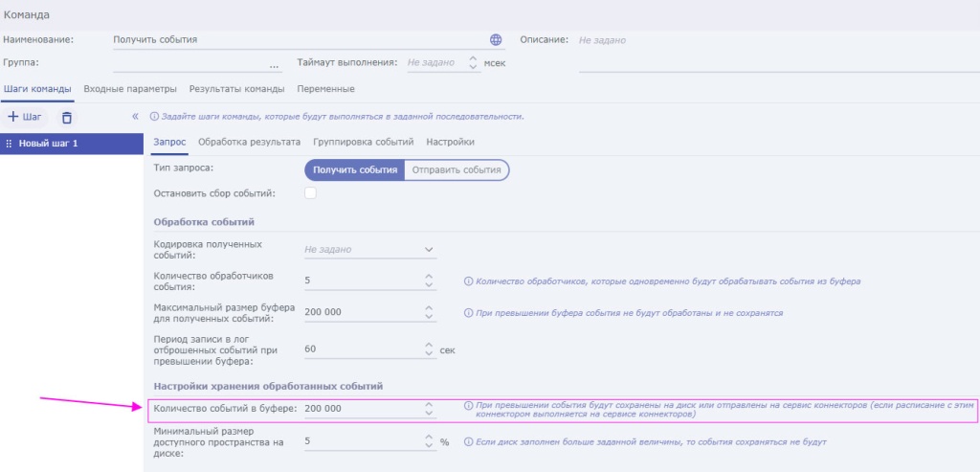The width and height of the screenshot is (980, 472).
Task: Toggle the Остановить сбор событий checkbox
Action: click(310, 193)
